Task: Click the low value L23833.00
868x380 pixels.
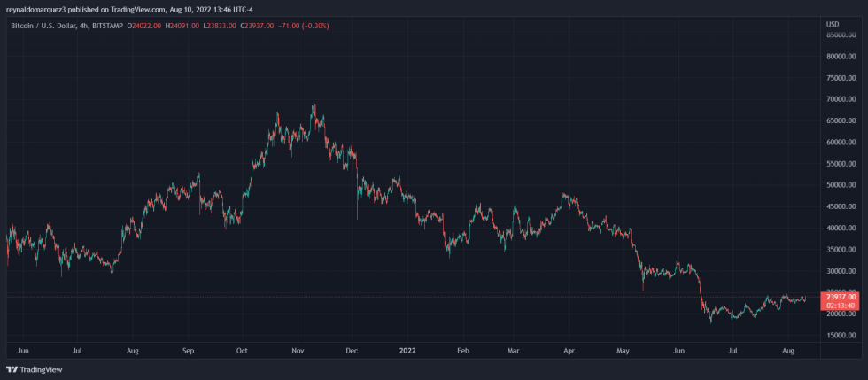Action: (220, 26)
